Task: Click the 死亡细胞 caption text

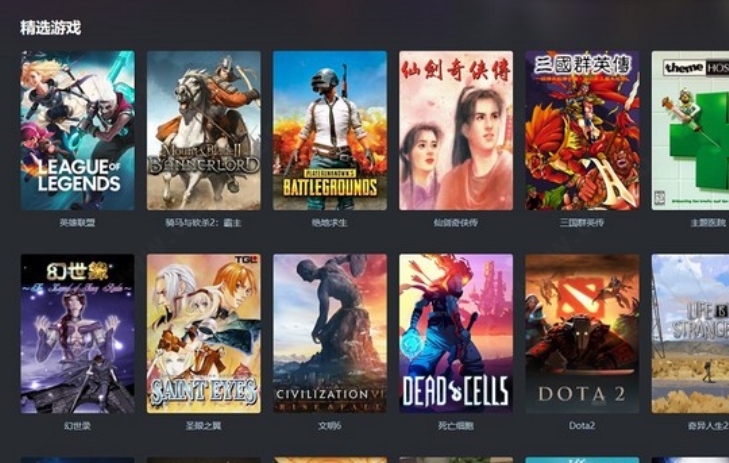Action: 456,425
